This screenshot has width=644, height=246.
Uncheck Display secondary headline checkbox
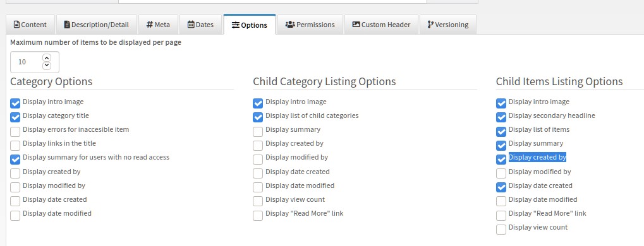pos(501,117)
